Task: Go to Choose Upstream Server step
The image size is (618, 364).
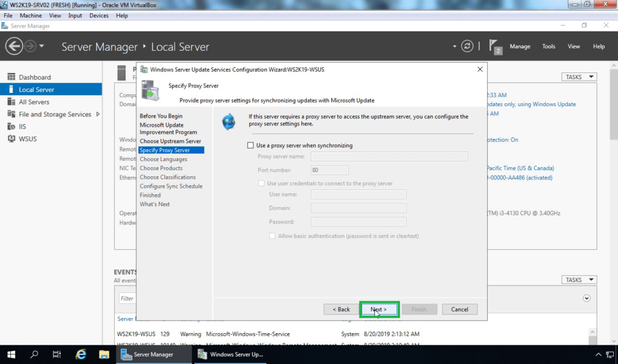Action: (x=170, y=141)
